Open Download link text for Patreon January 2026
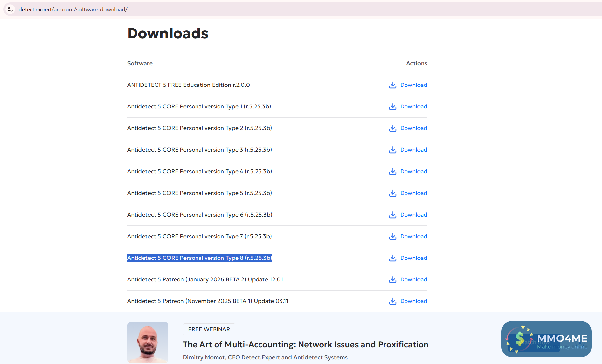The width and height of the screenshot is (602, 364). pos(414,279)
